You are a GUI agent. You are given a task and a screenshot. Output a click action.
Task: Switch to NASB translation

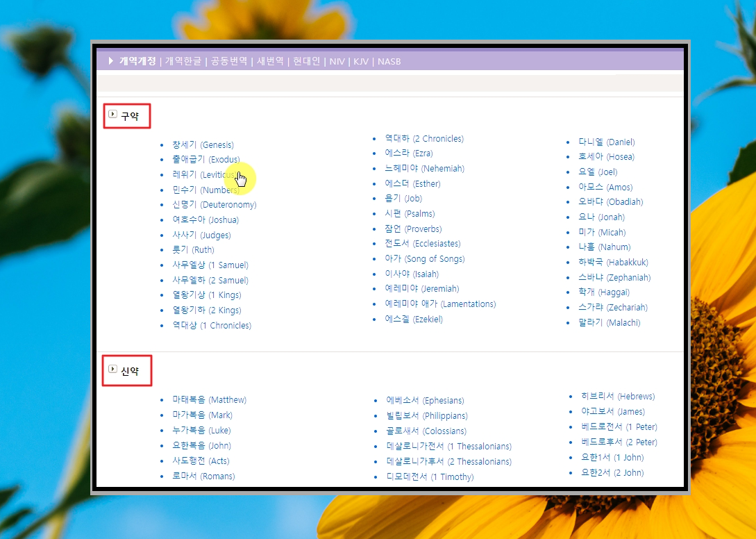(389, 61)
